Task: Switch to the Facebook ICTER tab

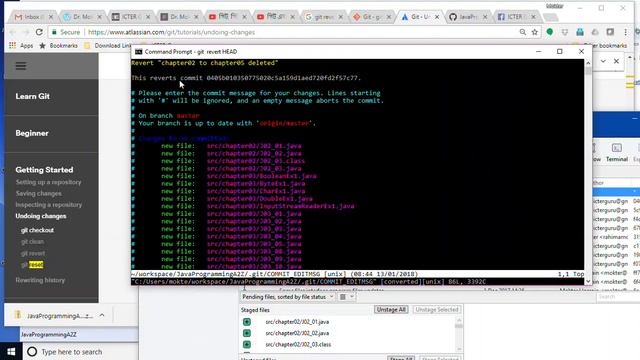Action: click(x=516, y=17)
